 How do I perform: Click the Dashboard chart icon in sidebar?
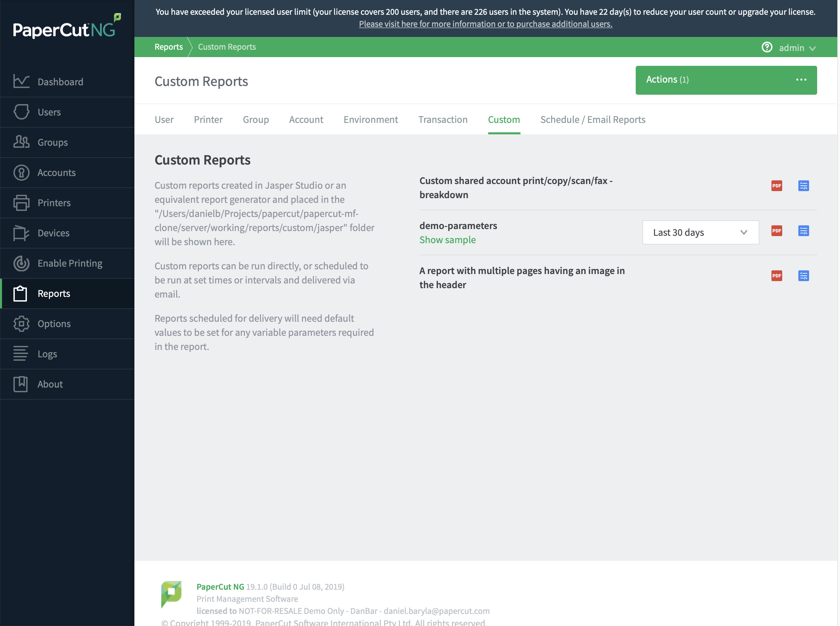(21, 81)
